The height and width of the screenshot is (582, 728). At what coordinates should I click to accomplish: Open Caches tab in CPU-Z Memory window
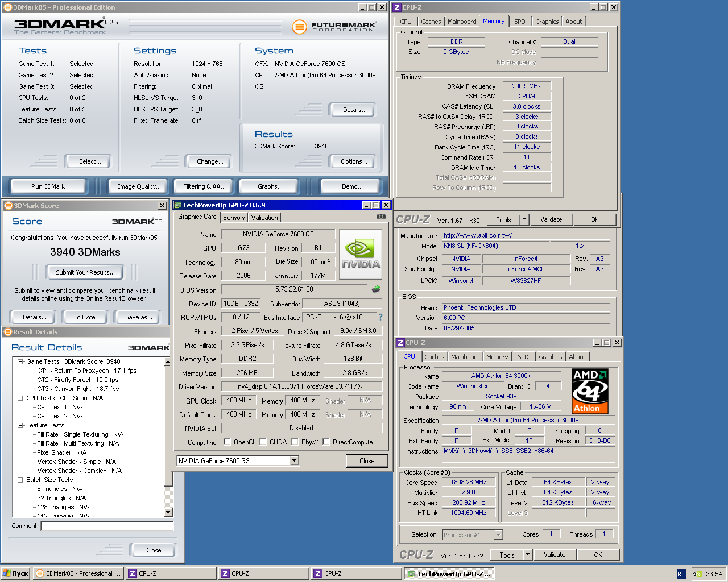(x=431, y=22)
